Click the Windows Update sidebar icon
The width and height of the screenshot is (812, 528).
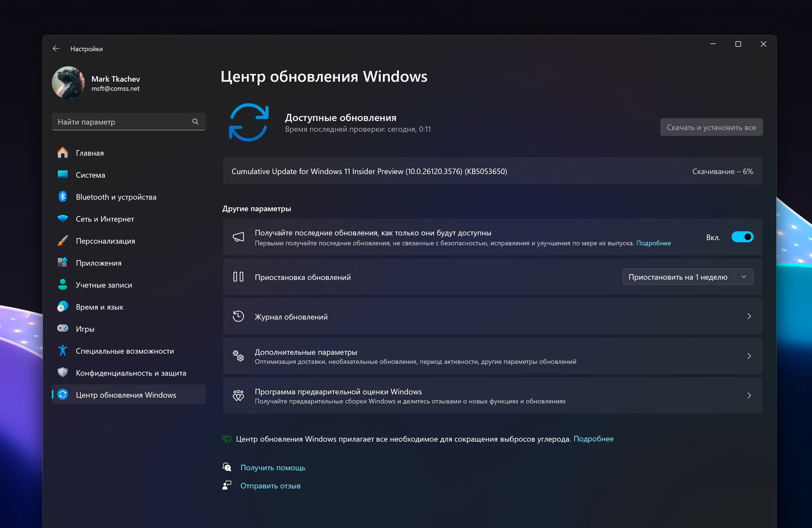63,395
